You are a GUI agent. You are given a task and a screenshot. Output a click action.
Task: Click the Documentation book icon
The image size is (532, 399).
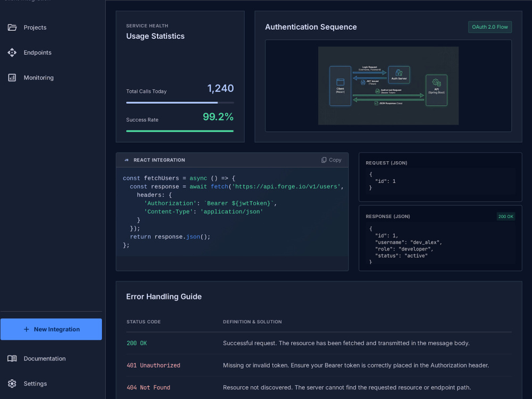(12, 359)
